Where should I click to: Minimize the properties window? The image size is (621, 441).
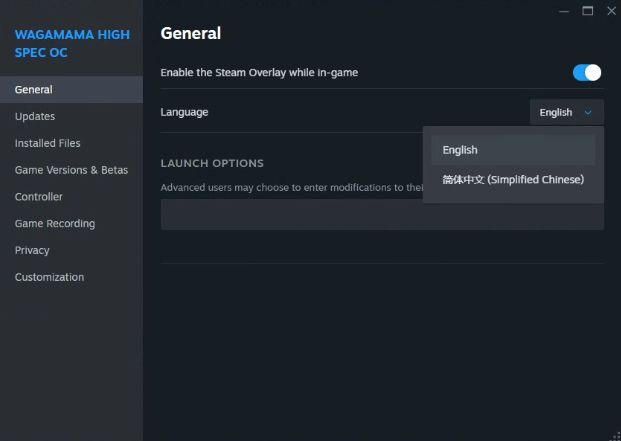point(563,11)
